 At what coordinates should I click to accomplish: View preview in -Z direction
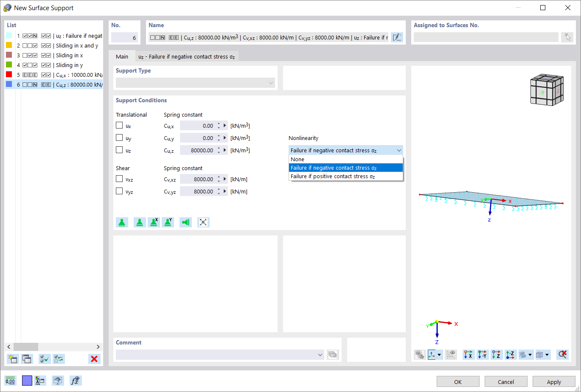click(511, 355)
